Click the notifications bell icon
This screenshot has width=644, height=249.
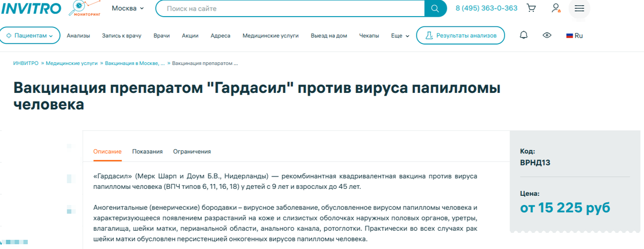coord(524,35)
